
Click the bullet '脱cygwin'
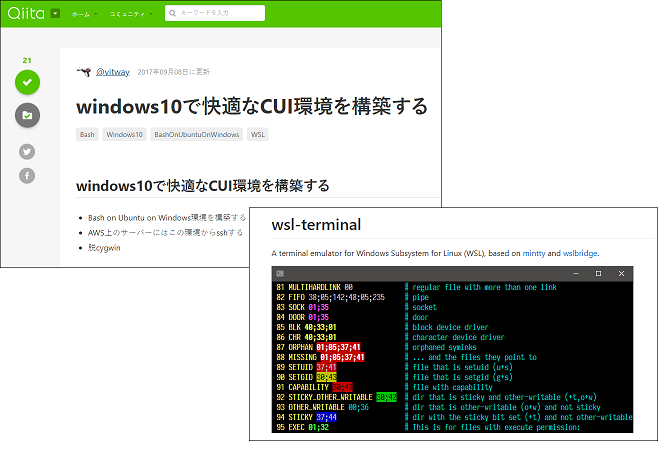click(x=104, y=248)
